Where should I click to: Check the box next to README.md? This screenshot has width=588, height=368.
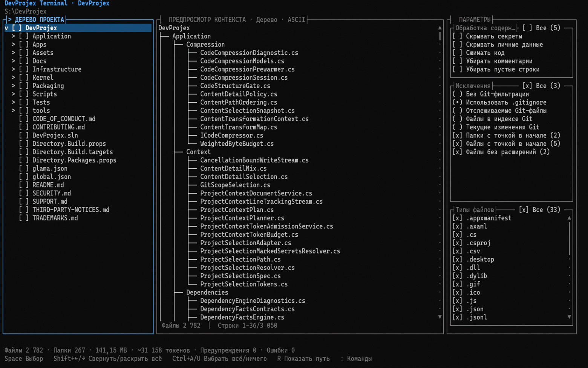(x=24, y=185)
